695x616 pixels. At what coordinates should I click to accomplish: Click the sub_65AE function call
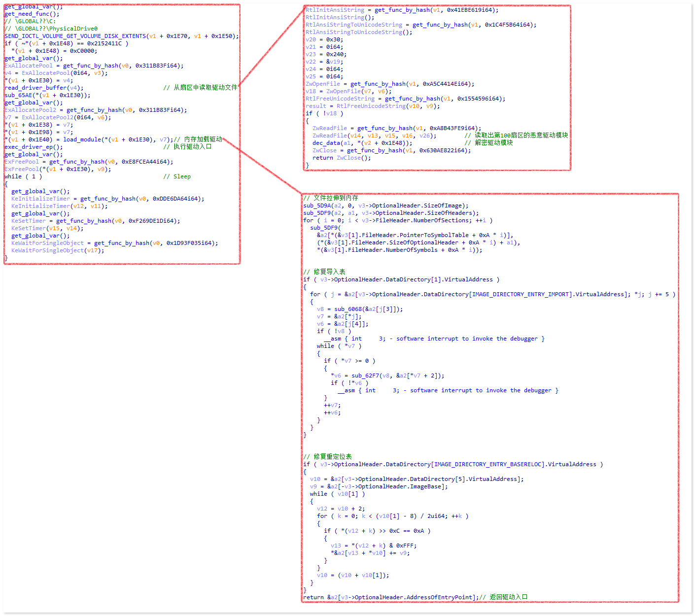[20, 95]
